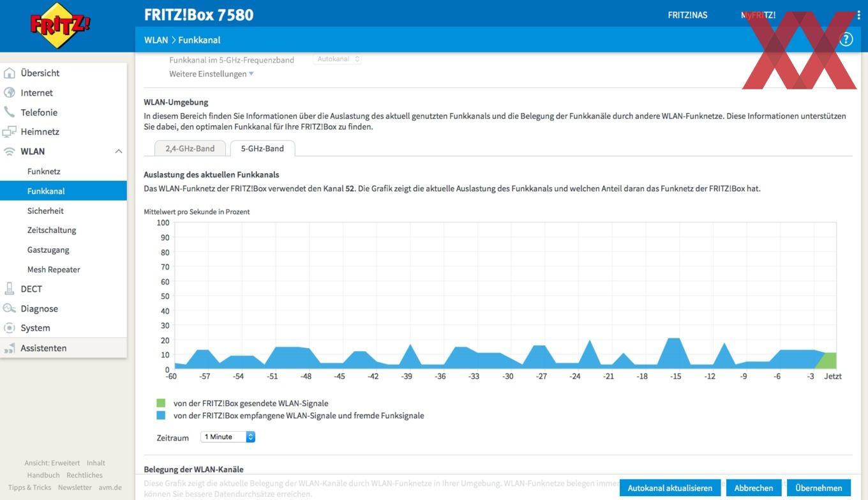Click the System icon

point(10,328)
